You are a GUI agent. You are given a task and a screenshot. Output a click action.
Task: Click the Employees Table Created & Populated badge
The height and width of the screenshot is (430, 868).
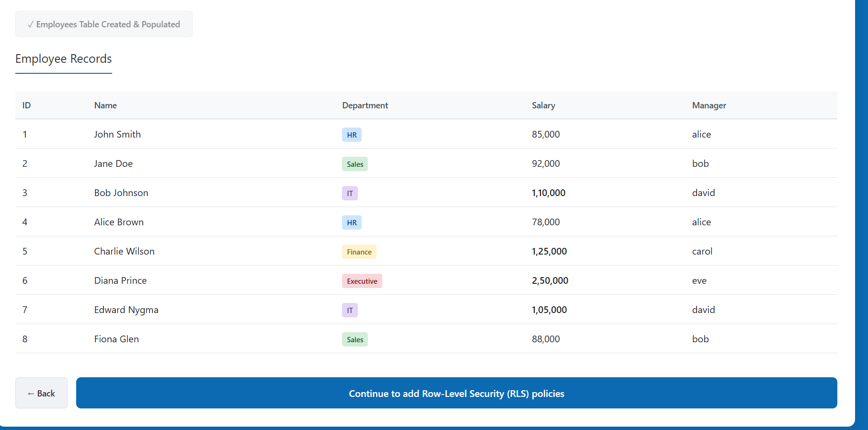tap(104, 24)
